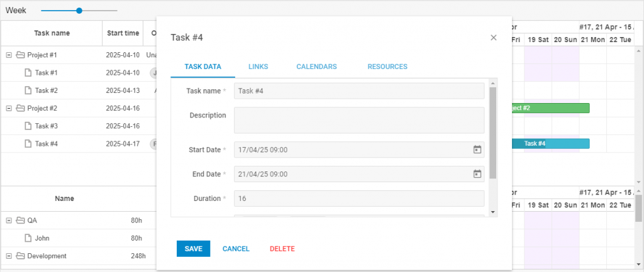Click the dialog form scrollbar thumb
Screen dimensions: 644x272
click(493, 133)
